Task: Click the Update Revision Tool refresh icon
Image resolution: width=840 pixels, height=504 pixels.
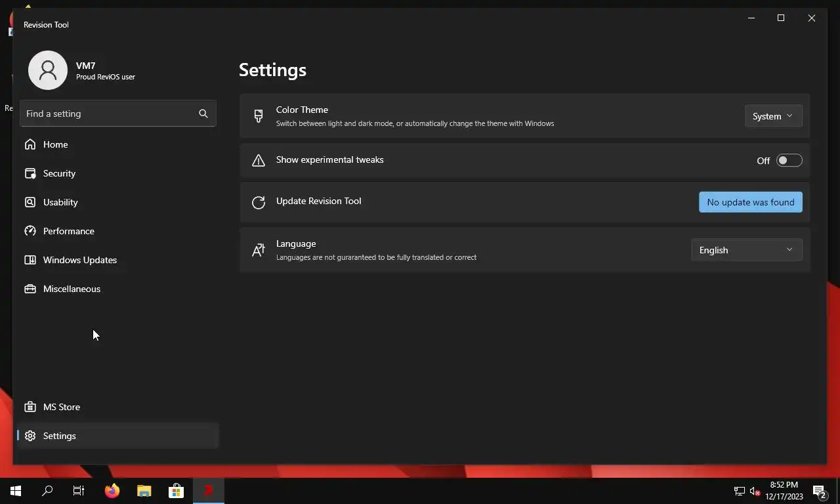Action: point(259,202)
